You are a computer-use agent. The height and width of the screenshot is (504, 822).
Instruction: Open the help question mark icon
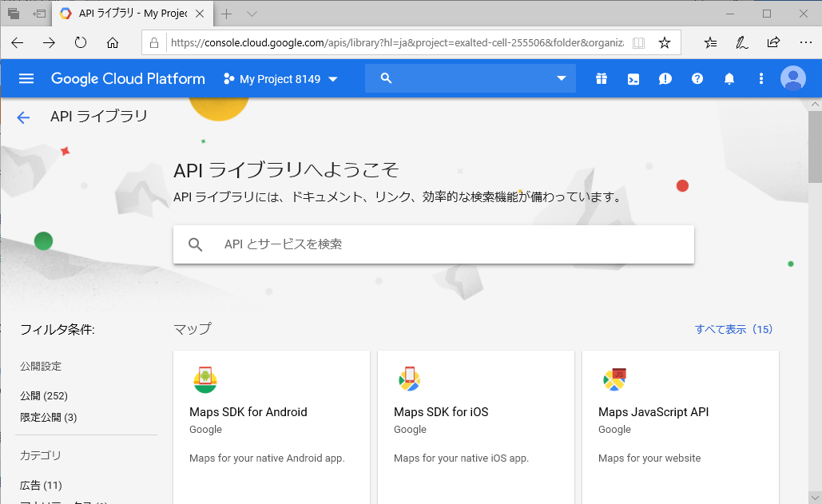pyautogui.click(x=697, y=78)
